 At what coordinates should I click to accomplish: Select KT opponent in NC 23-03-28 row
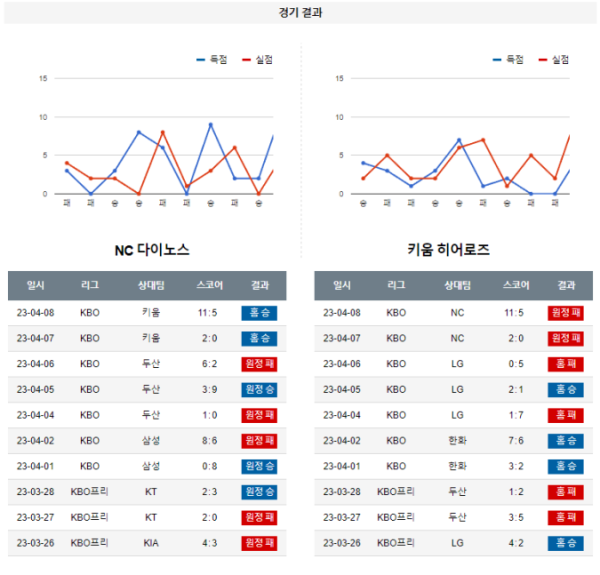(151, 492)
